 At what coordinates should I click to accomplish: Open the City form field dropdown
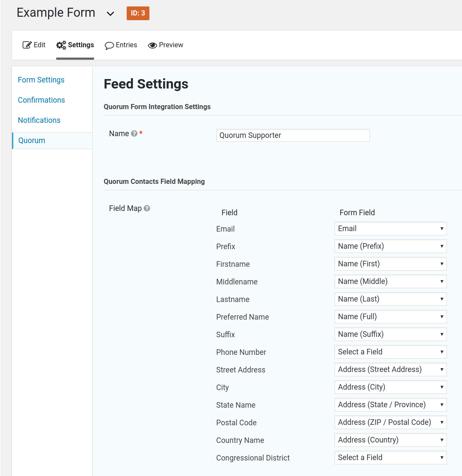(x=390, y=387)
